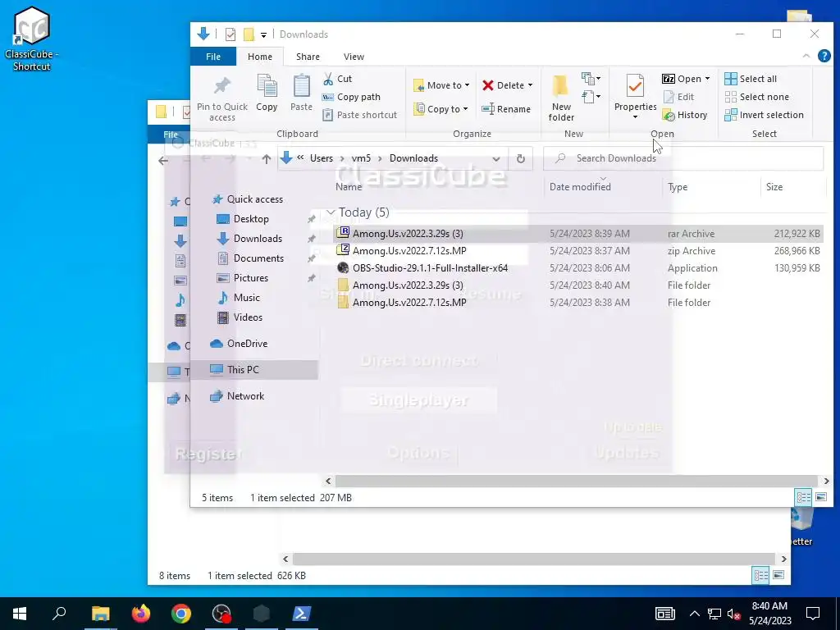
Task: Collapse the ribbon chevron
Action: click(806, 56)
